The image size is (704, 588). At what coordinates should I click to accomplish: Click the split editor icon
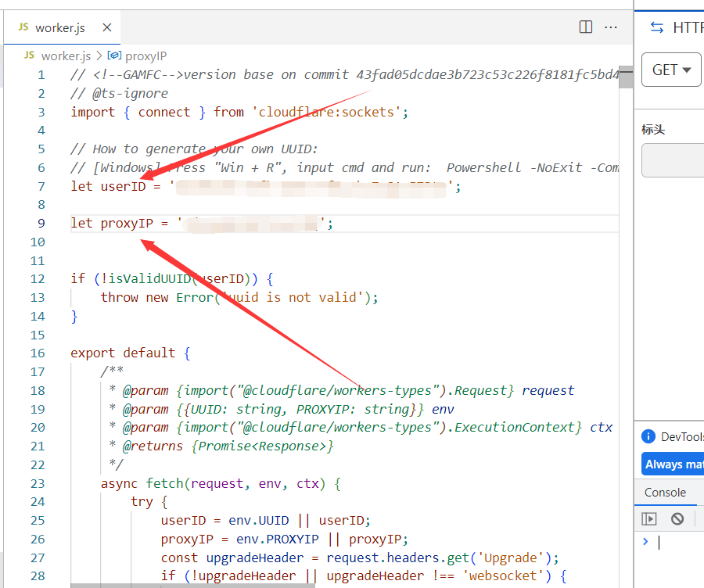[585, 27]
